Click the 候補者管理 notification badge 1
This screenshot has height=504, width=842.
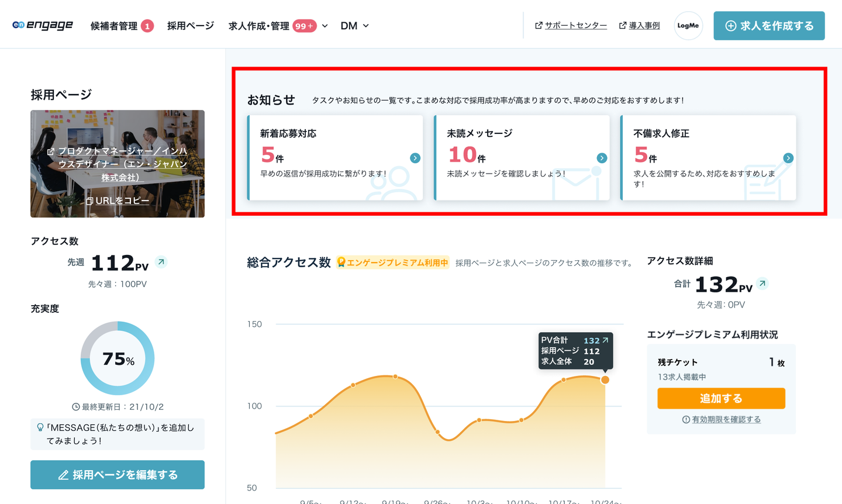point(147,26)
